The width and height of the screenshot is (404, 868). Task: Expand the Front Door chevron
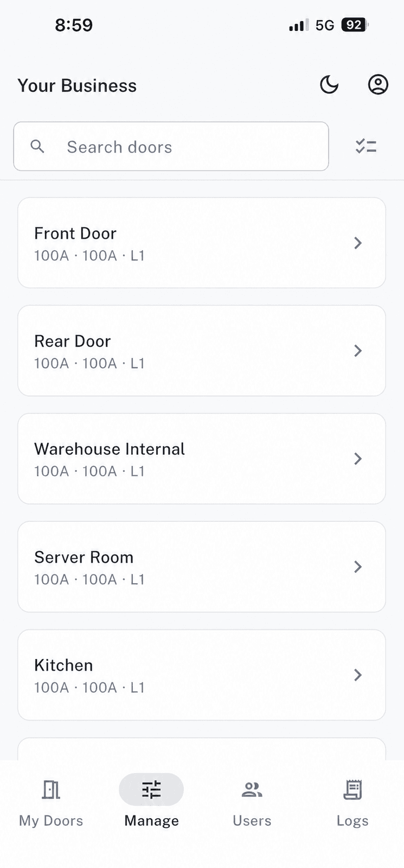(x=358, y=242)
